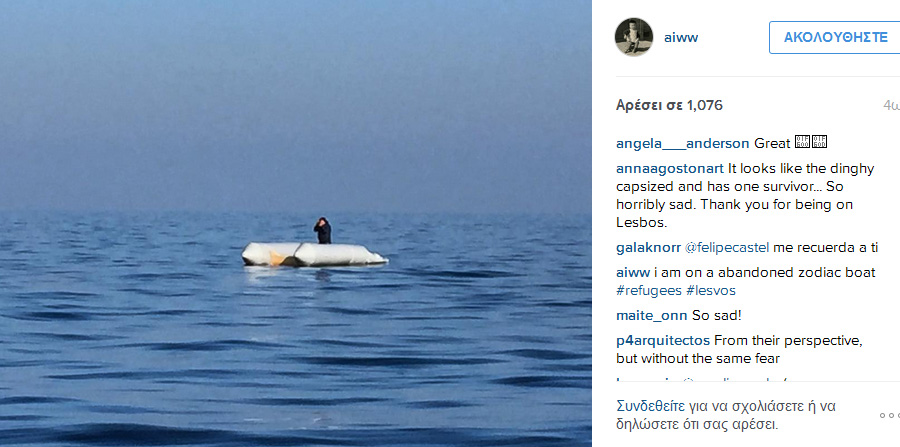Click the Συνδεθείτε login link

(x=650, y=406)
